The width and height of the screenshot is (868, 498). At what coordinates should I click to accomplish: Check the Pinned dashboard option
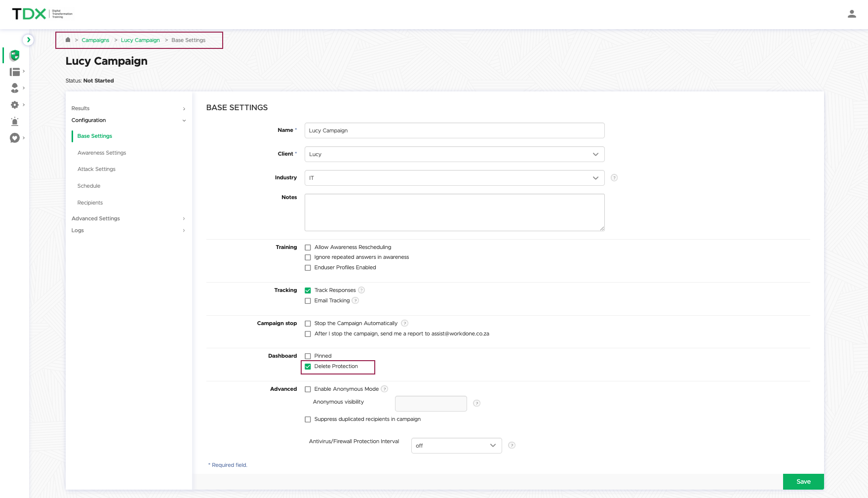tap(308, 356)
